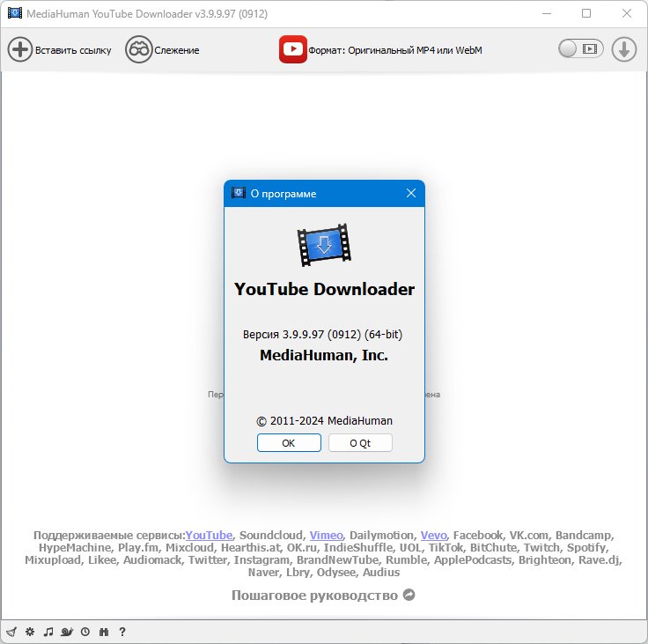Image resolution: width=648 pixels, height=644 pixels.
Task: Open the Tracking binoculars icon
Action: tap(138, 49)
